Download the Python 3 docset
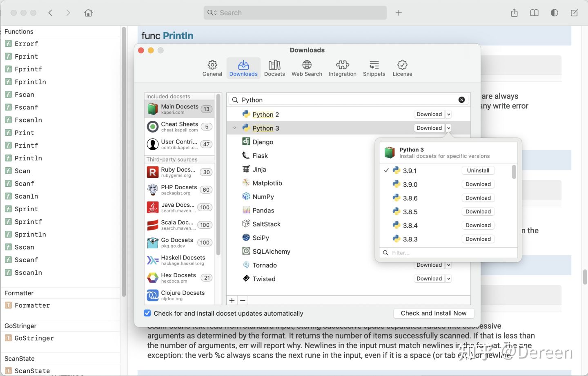The image size is (588, 376). 429,128
